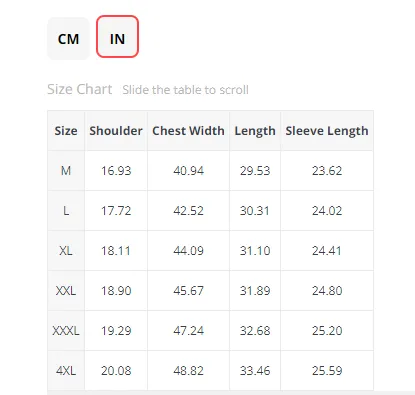Select the XXXL size row label
The width and height of the screenshot is (415, 395).
pos(66,331)
